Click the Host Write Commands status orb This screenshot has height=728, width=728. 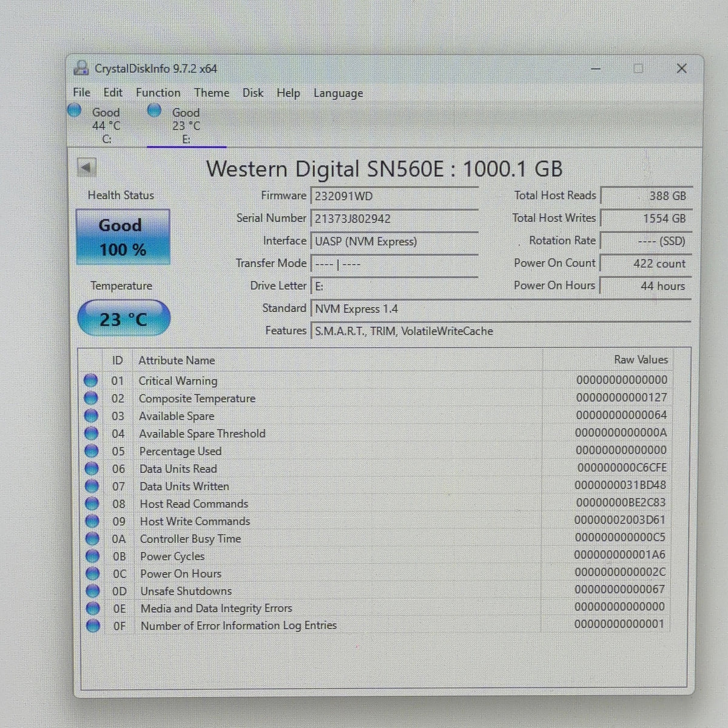92,521
